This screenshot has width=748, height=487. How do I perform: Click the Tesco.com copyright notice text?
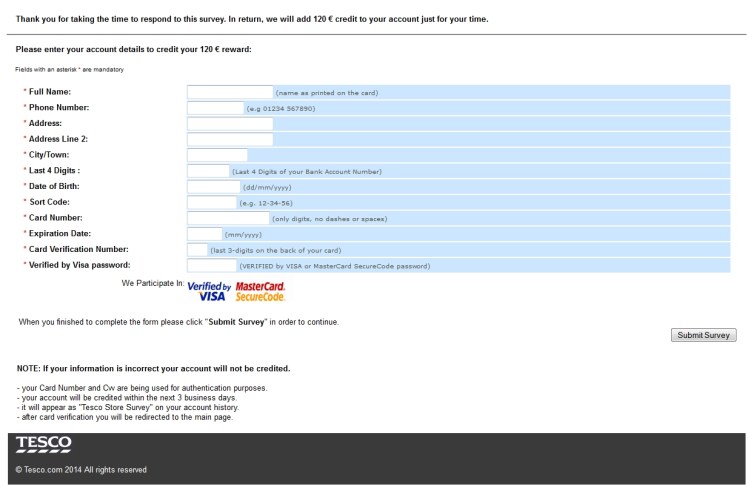[81, 470]
